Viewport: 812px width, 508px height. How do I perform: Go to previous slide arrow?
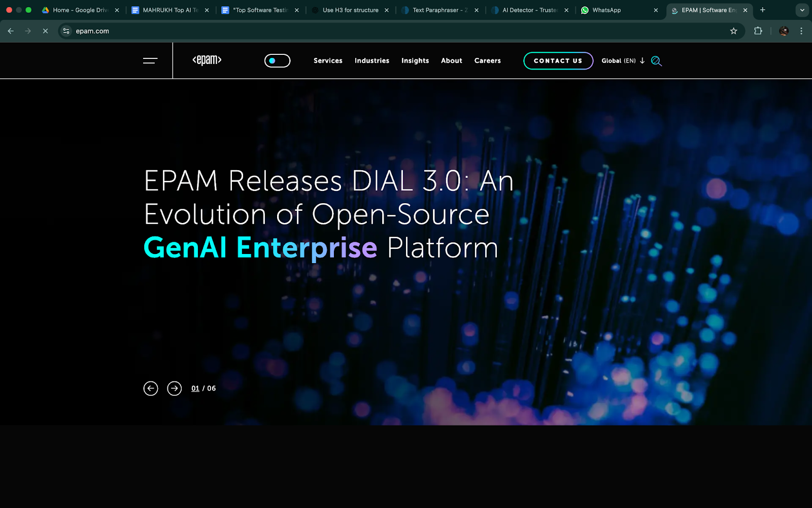tap(151, 389)
